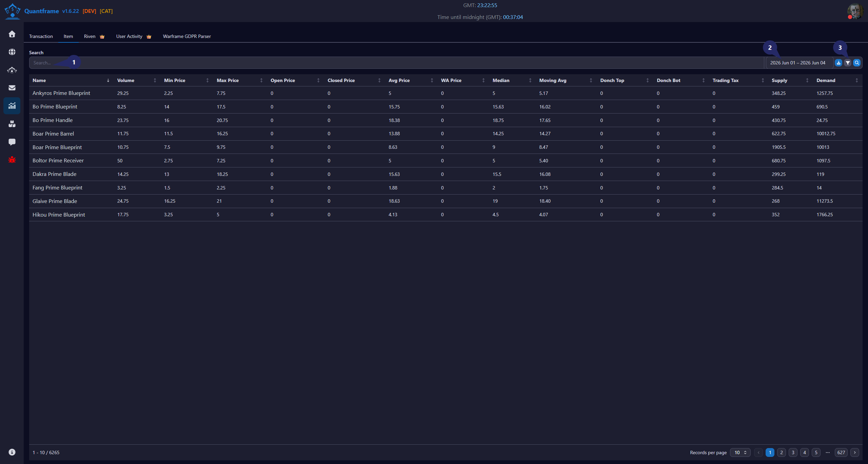This screenshot has height=464, width=868.
Task: Sort the Volume column using its arrows
Action: tap(155, 80)
